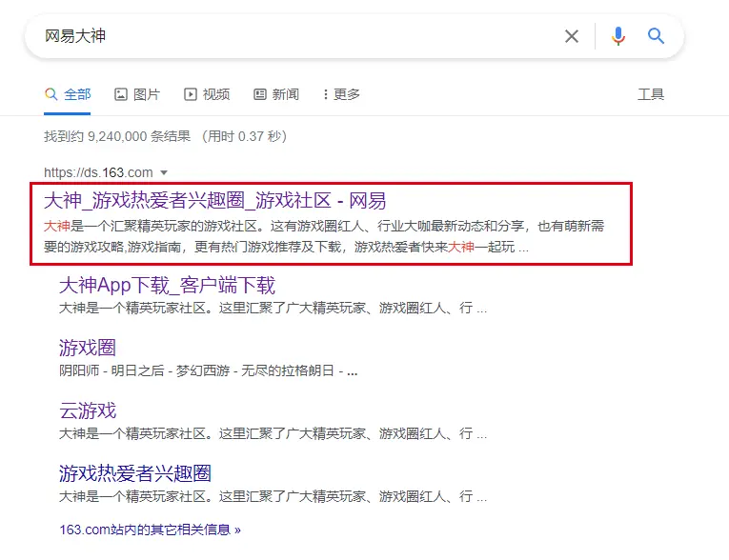Click the 找到约 9,240,000 条结果 stats text
The image size is (729, 560).
117,136
